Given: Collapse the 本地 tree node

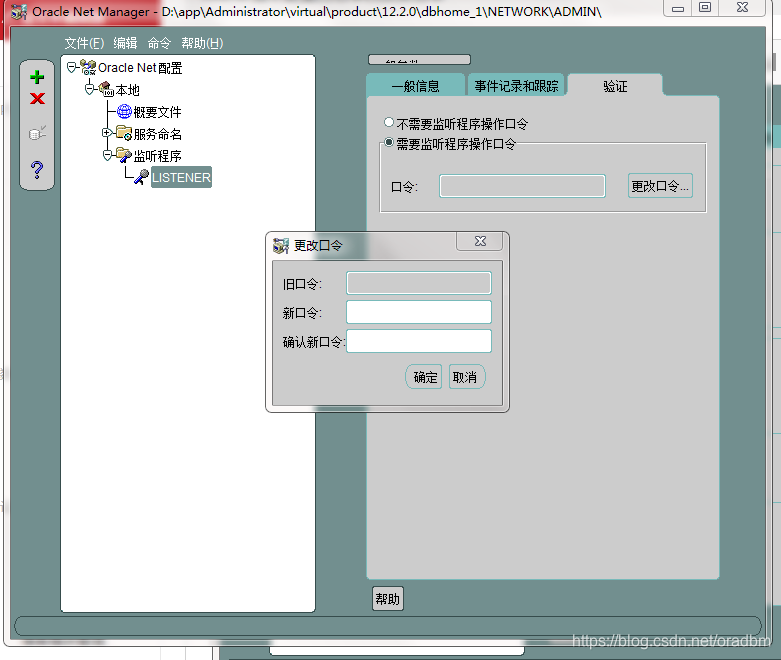Looking at the screenshot, I should [x=89, y=89].
